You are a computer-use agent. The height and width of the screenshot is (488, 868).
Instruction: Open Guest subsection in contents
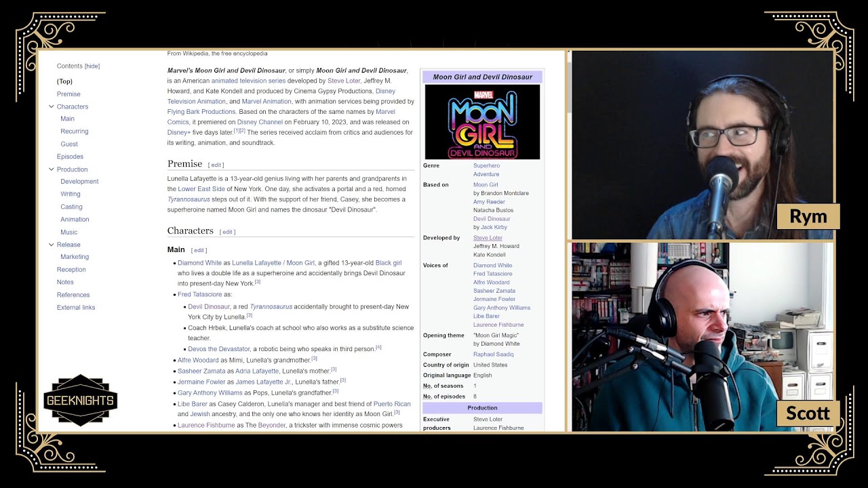pyautogui.click(x=69, y=144)
